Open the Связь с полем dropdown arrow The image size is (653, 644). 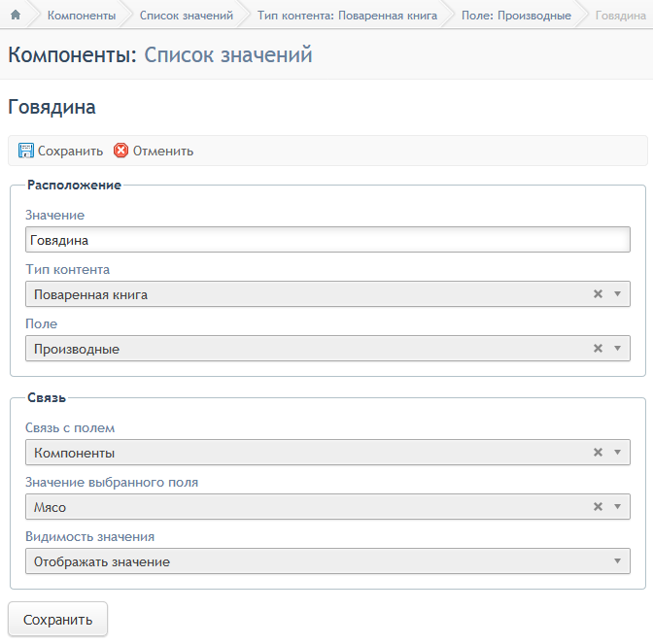tap(618, 452)
